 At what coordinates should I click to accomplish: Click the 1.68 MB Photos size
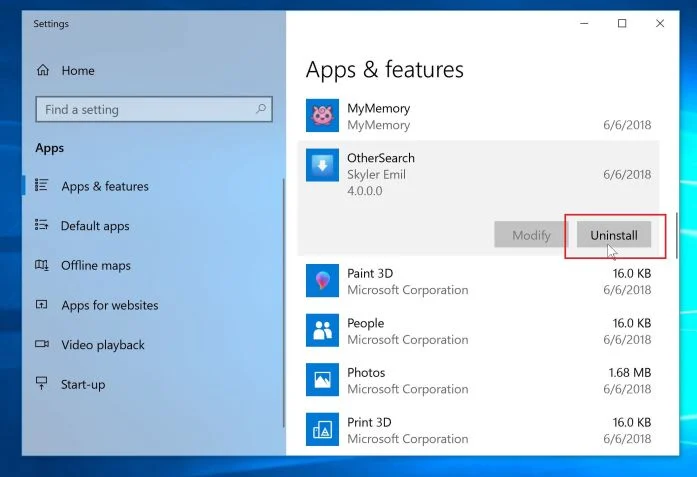(629, 372)
